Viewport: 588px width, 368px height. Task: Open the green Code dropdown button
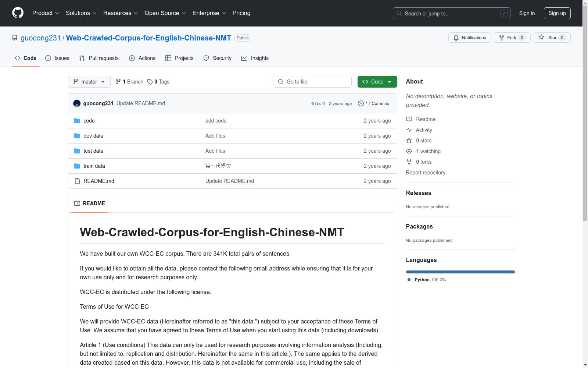[x=377, y=82]
